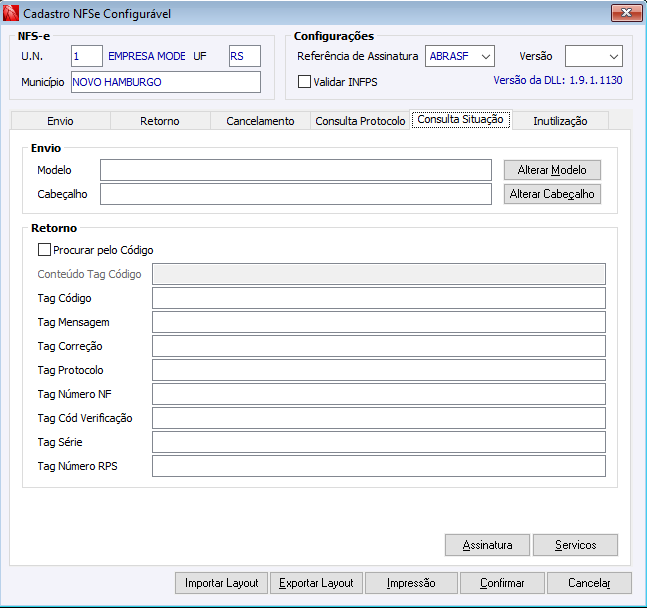
Task: Click Exportar Layout
Action: click(x=316, y=583)
